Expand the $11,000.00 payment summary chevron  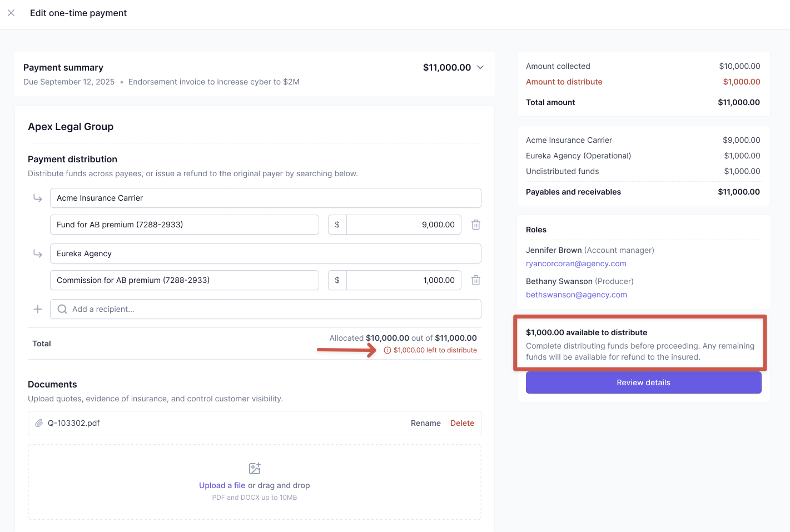tap(480, 67)
